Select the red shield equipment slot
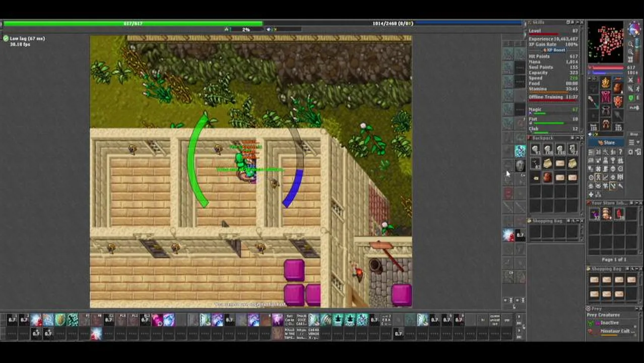 tap(618, 101)
